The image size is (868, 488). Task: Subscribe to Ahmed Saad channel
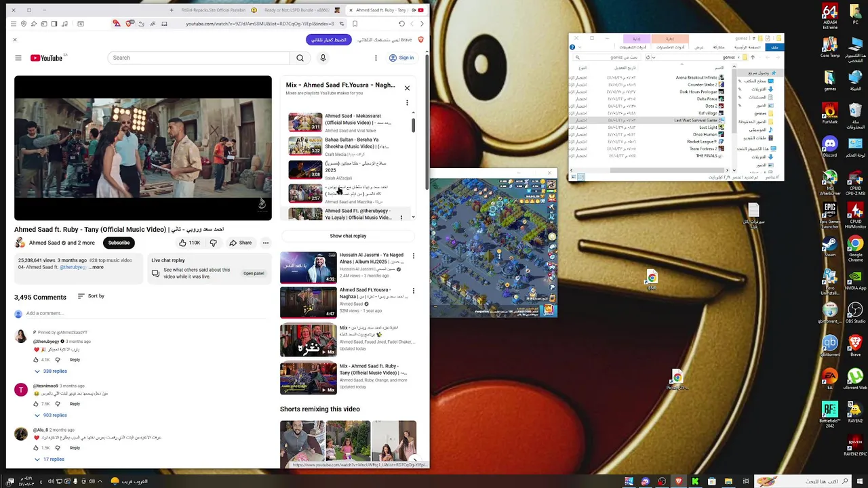coord(119,243)
